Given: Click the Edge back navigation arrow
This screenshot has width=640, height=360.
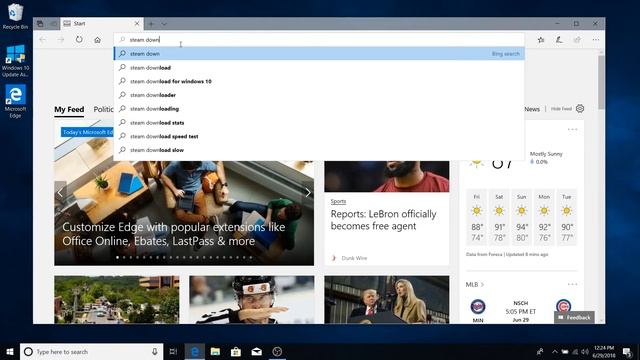Looking at the screenshot, I should [x=42, y=40].
